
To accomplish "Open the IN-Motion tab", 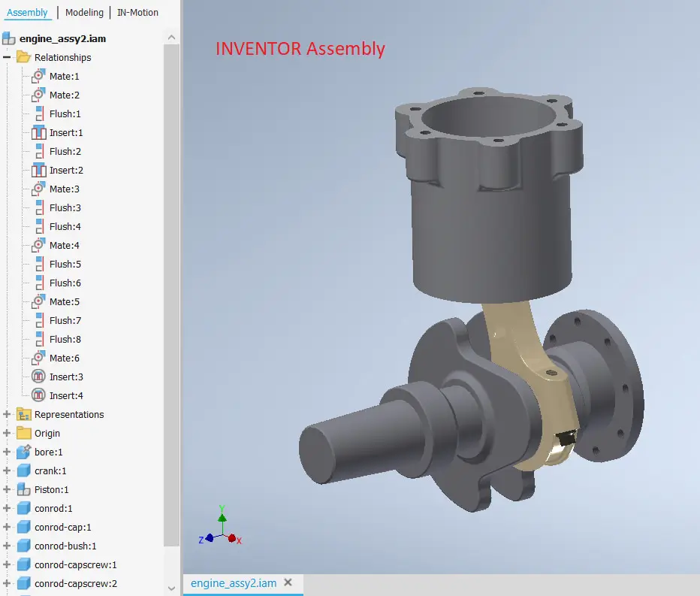I will 137,12.
